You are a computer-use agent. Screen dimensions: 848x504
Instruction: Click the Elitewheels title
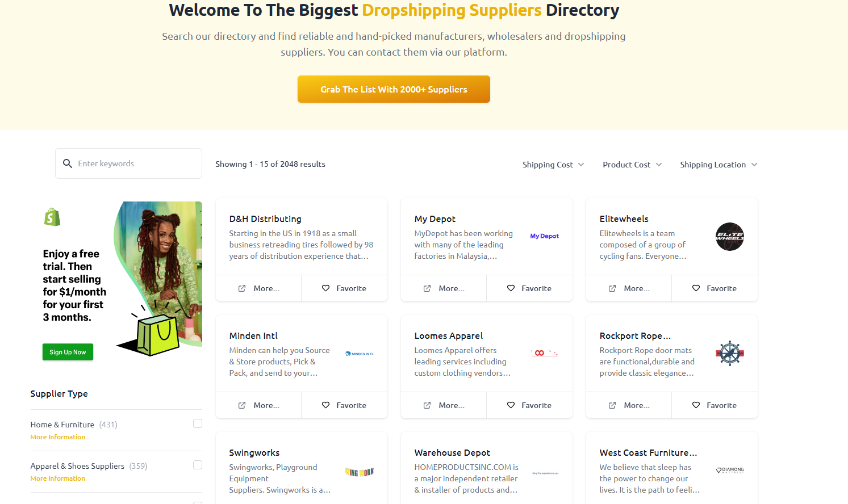coord(624,219)
